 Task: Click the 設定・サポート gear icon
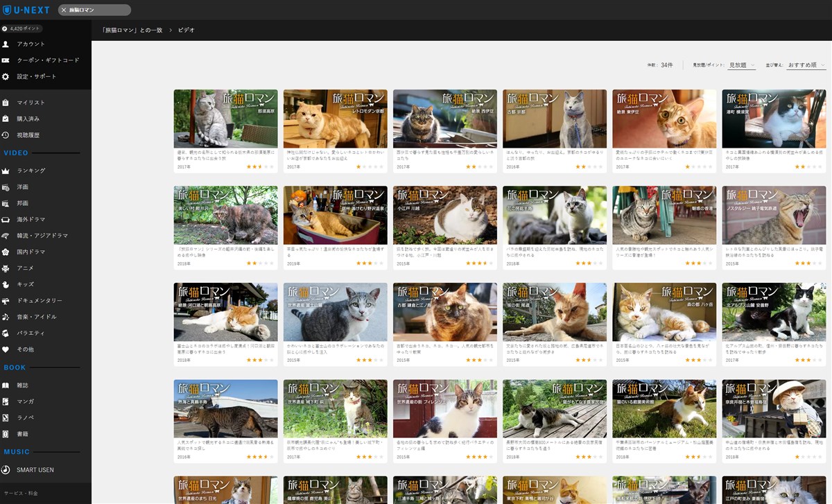coord(6,76)
